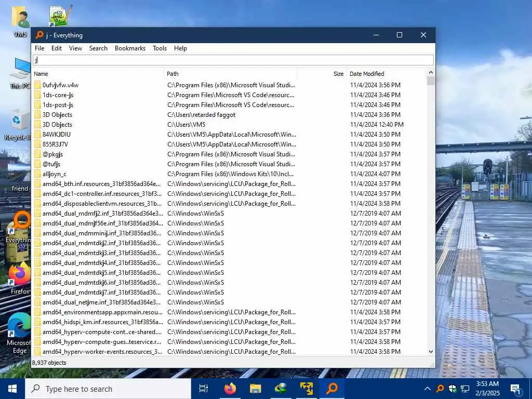Click the Everything search input field

(x=233, y=60)
